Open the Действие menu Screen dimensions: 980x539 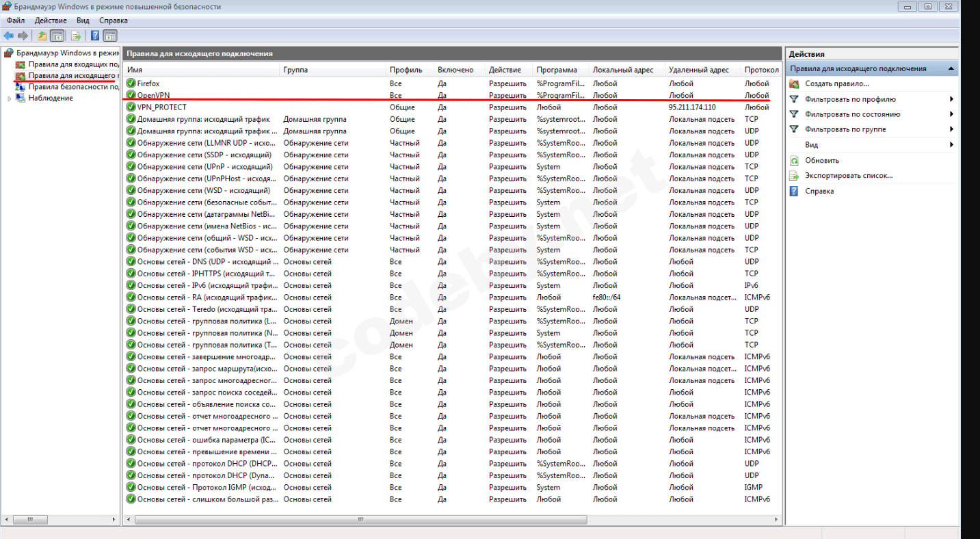coord(49,20)
